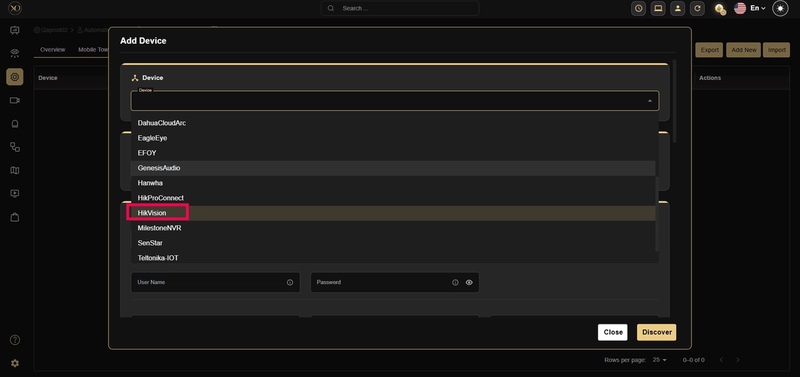This screenshot has height=377, width=800.
Task: Open the En language dropdown
Action: [757, 8]
